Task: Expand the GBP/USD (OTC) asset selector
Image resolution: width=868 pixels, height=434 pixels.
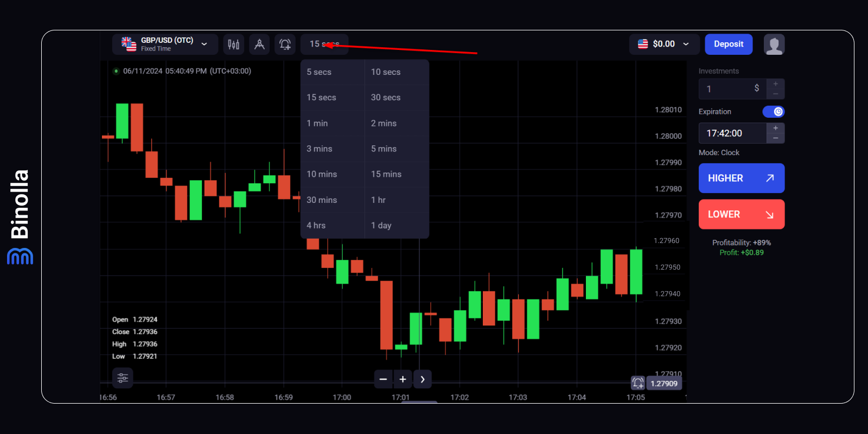Action: point(165,44)
